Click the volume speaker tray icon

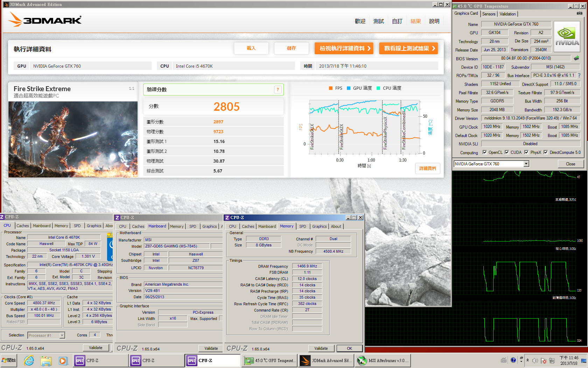[535, 360]
